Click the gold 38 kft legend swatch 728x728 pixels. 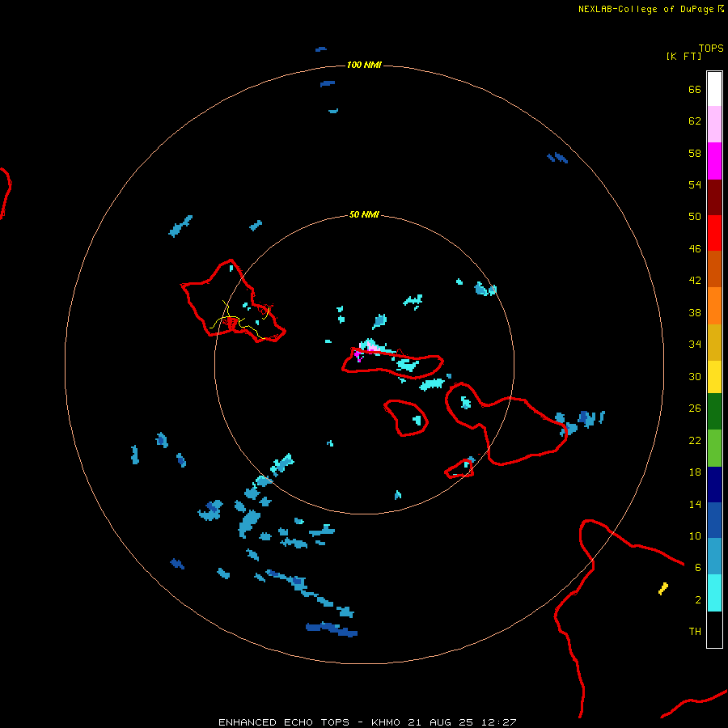point(714,342)
